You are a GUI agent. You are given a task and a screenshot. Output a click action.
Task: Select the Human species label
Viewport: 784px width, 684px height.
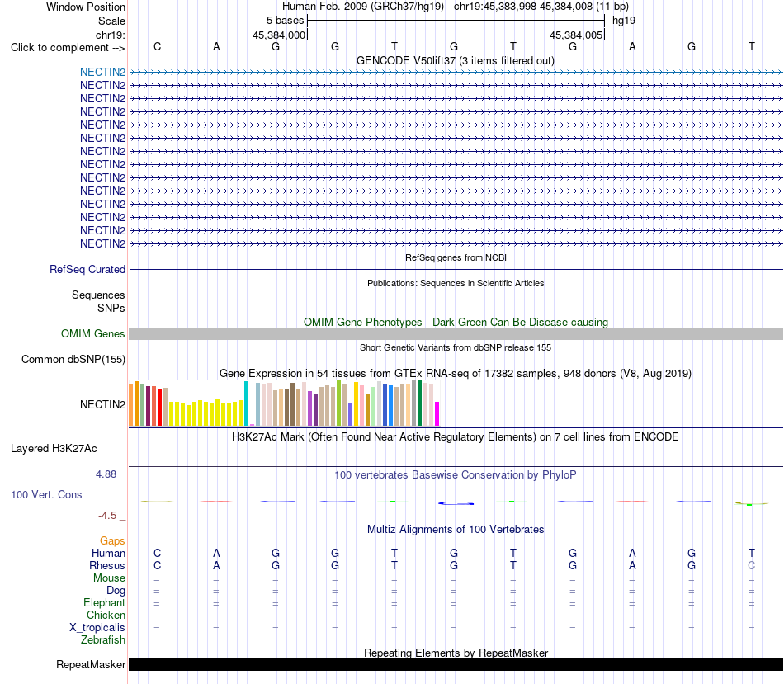coord(108,553)
